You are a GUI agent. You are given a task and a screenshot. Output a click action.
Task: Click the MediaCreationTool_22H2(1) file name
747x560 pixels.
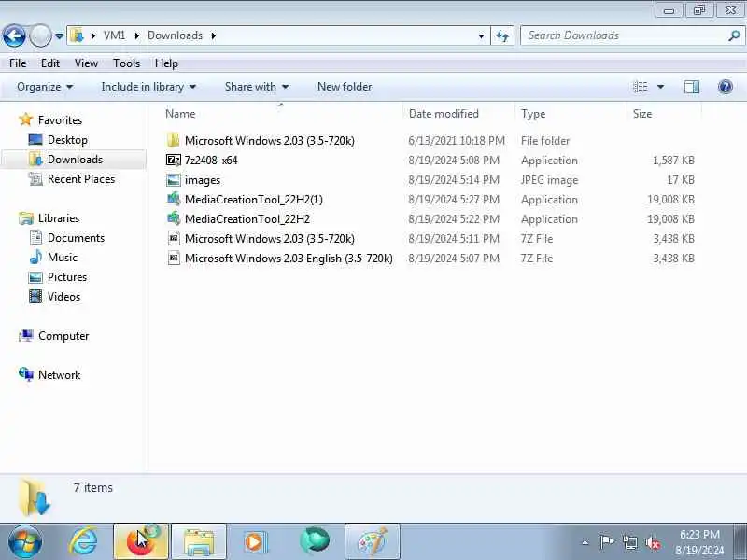click(x=254, y=200)
